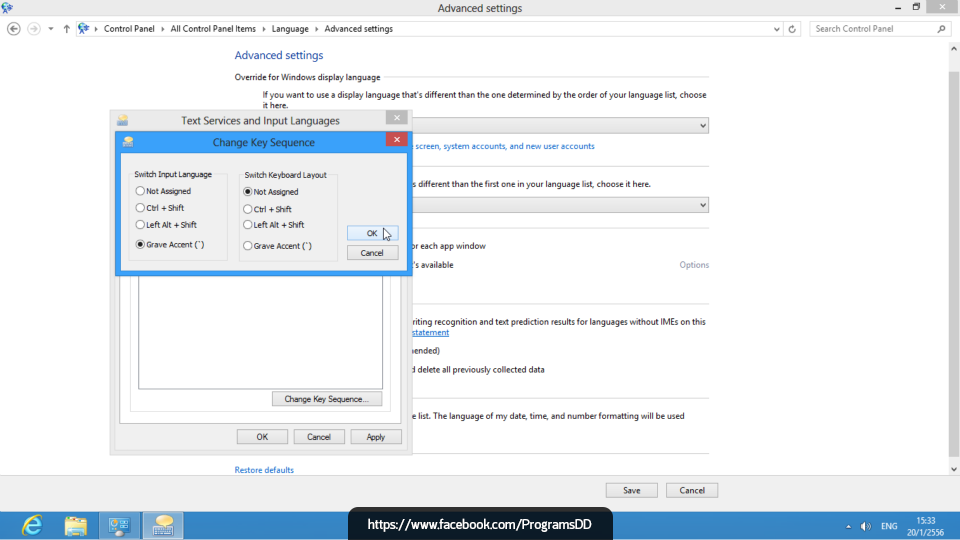Viewport: 960px width, 540px height.
Task: Select Ctrl + Shift for Switch Input Language
Action: (140, 208)
